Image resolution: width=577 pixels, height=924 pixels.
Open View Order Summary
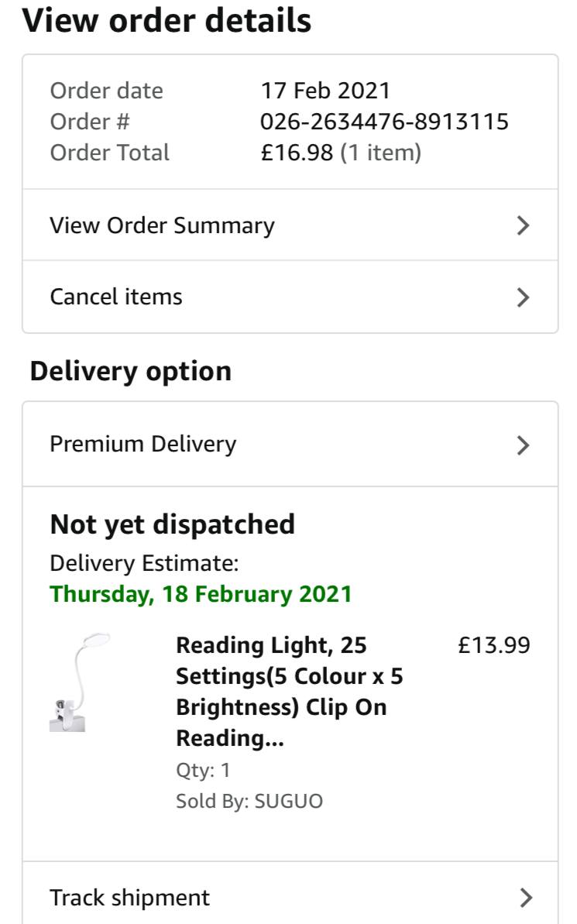pyautogui.click(x=162, y=225)
